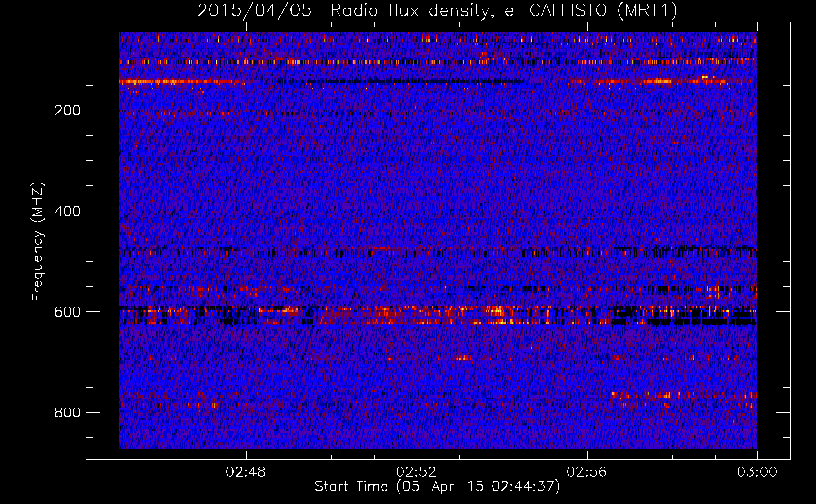The width and height of the screenshot is (816, 504).
Task: Click the 'Start Time (05-Apr-15 02:44:37)' label
Action: point(437,487)
